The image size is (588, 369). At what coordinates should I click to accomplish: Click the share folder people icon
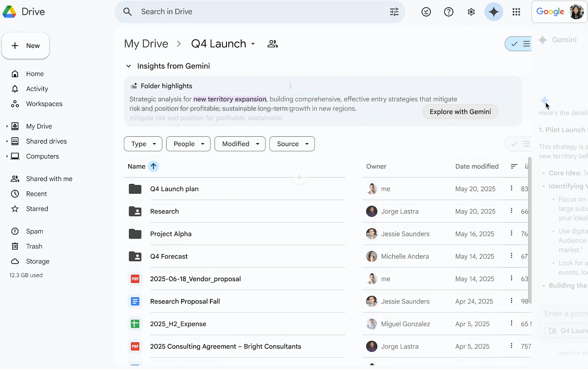coord(273,44)
